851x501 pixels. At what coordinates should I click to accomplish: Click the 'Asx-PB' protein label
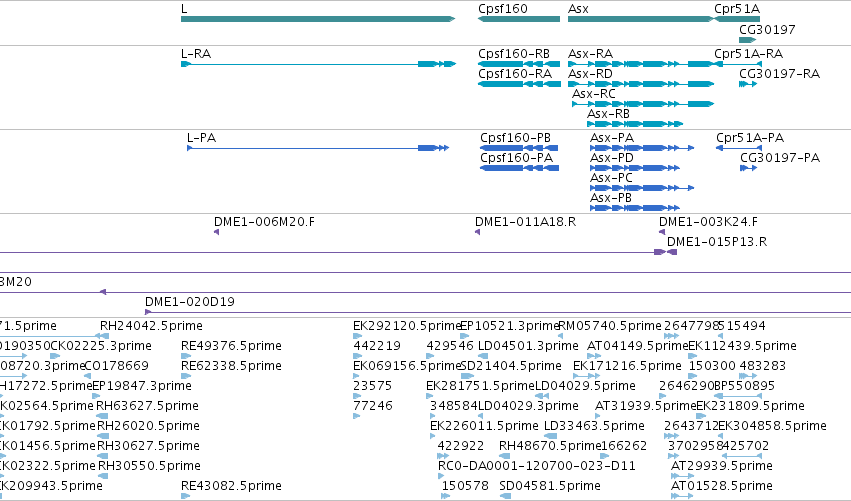[x=611, y=198]
